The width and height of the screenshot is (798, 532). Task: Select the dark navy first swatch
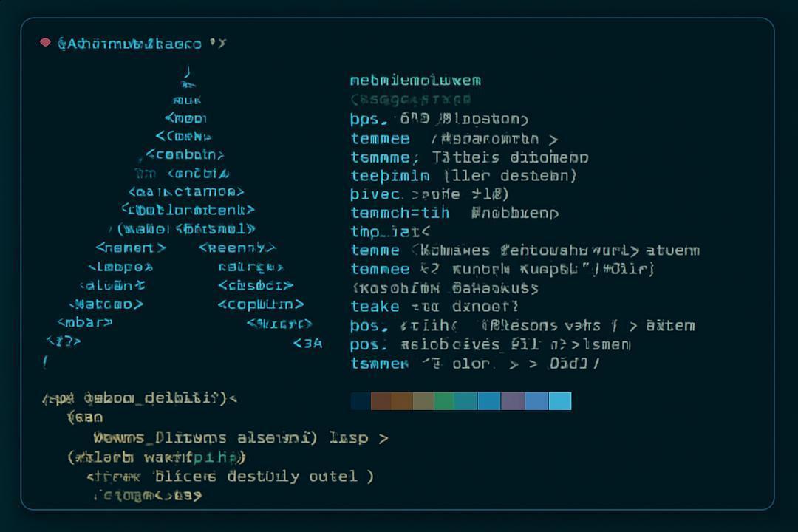[361, 401]
